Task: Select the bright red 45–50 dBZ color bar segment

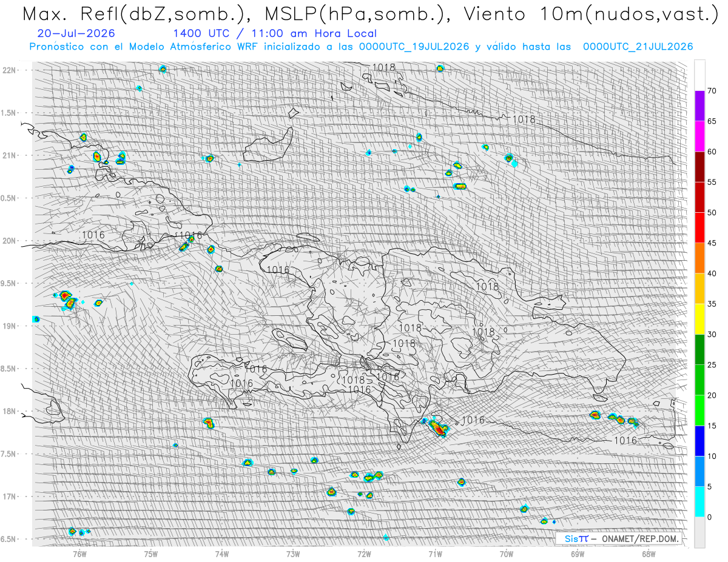Action: pos(699,228)
